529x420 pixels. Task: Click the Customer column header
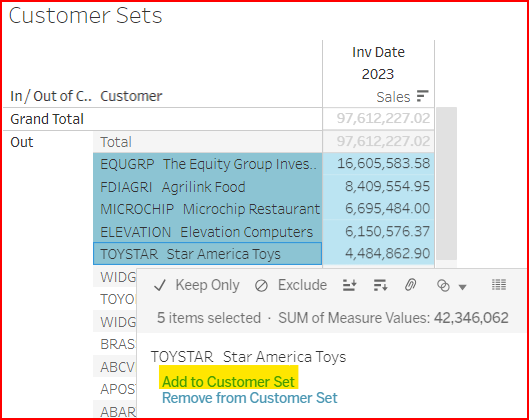click(x=131, y=96)
